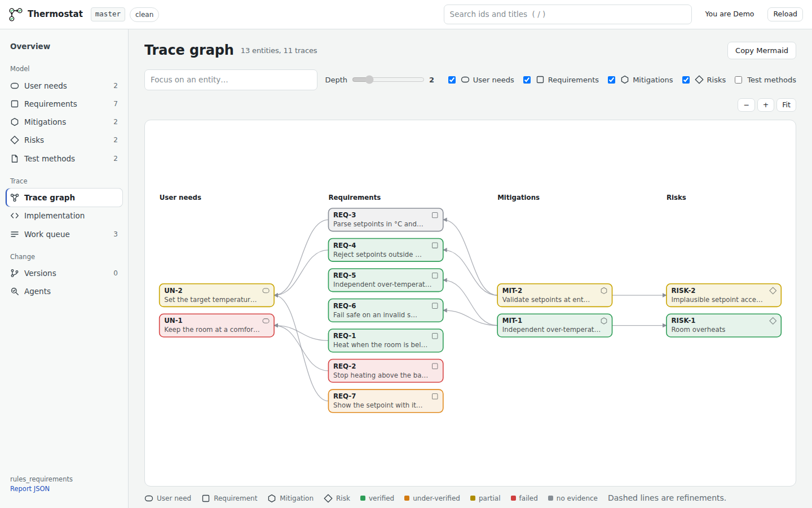The height and width of the screenshot is (508, 812).
Task: Select the REQ-2 requirement node
Action: 386,371
